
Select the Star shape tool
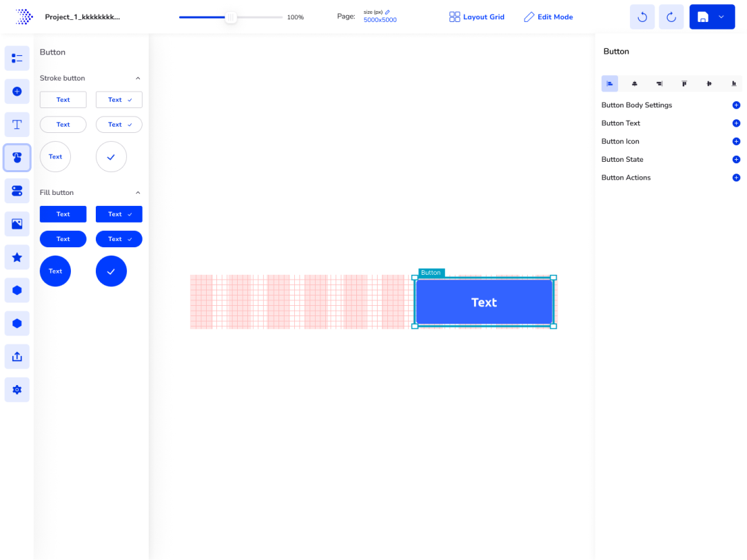coord(17,257)
